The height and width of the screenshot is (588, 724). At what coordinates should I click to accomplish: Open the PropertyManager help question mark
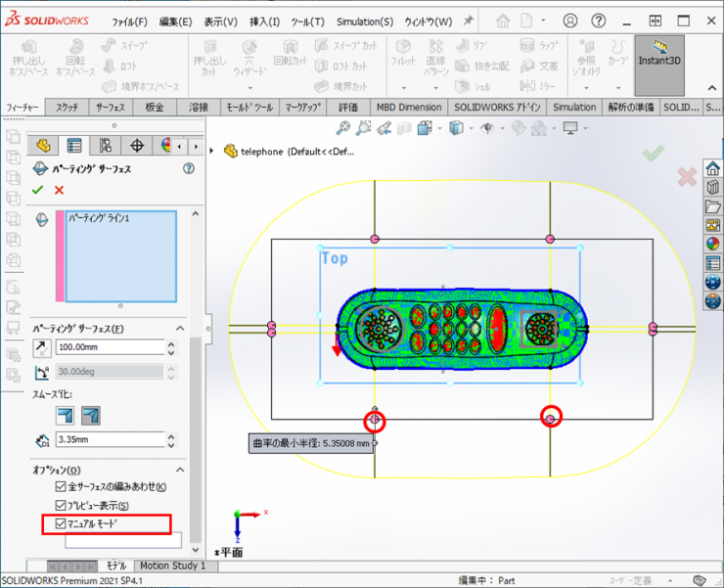coord(189,168)
